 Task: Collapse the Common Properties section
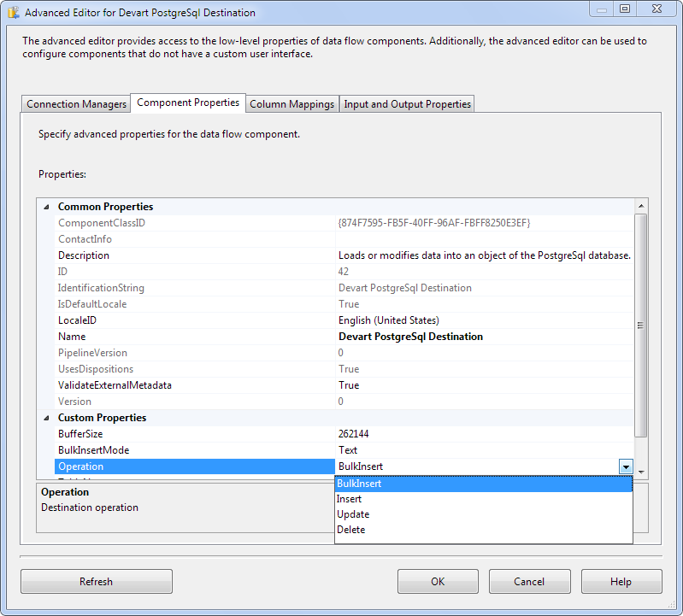(x=45, y=207)
